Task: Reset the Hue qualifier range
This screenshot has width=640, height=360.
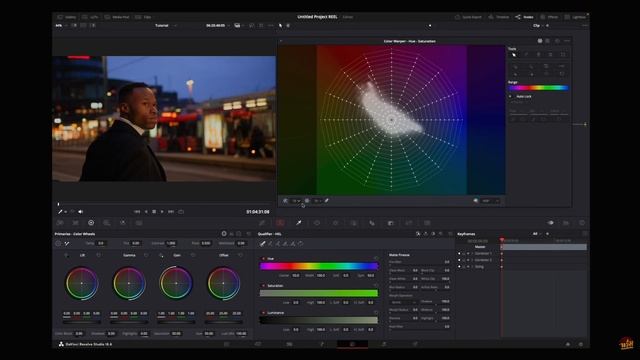Action: tap(376, 259)
